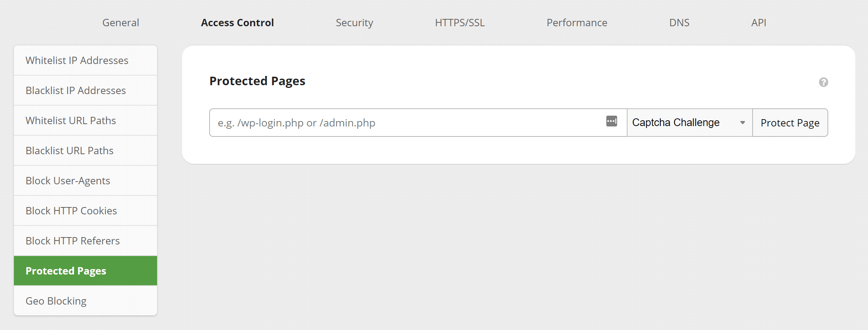Open Whitelist IP Addresses in sidebar

[x=85, y=61]
